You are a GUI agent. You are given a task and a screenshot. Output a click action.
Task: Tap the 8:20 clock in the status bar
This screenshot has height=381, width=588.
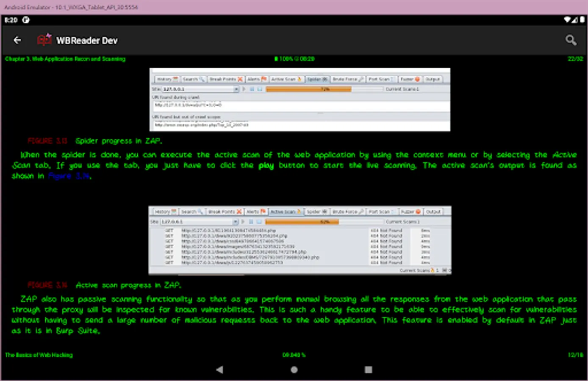coord(11,19)
